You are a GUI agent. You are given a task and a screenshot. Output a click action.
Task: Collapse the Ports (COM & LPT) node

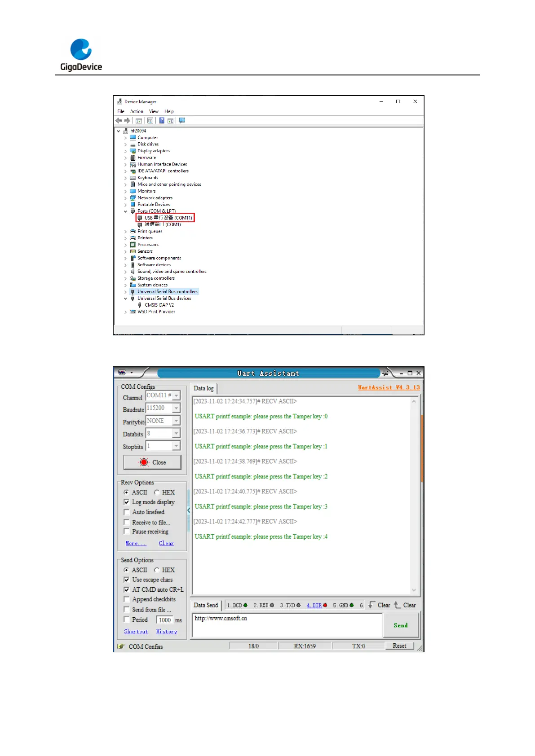(x=125, y=211)
